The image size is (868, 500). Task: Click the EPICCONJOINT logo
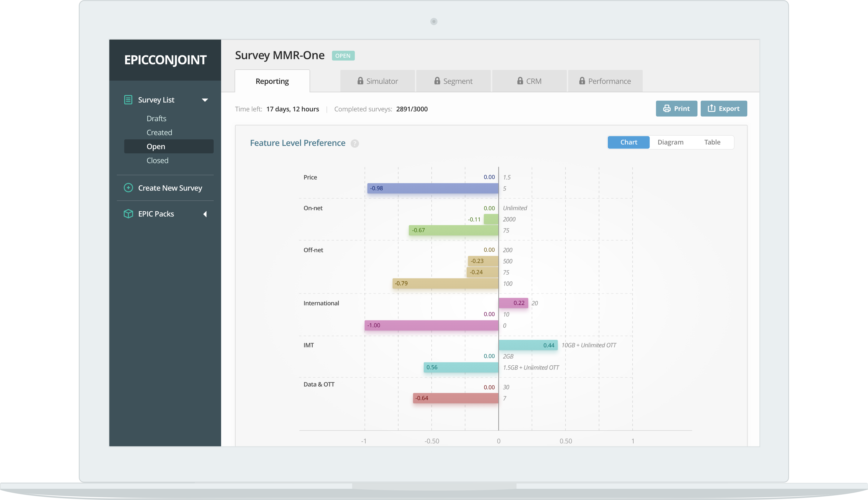[165, 60]
